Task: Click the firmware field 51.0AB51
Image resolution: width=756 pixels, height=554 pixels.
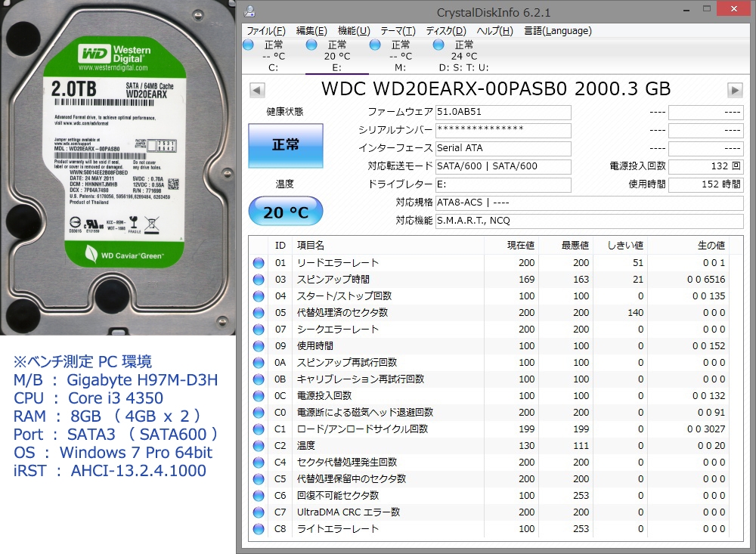Action: [503, 112]
